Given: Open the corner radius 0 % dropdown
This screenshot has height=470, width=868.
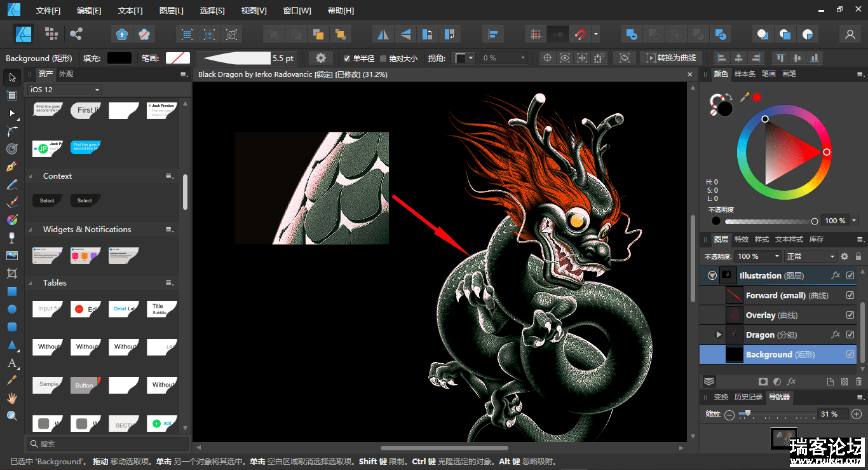Looking at the screenshot, I should pyautogui.click(x=504, y=58).
